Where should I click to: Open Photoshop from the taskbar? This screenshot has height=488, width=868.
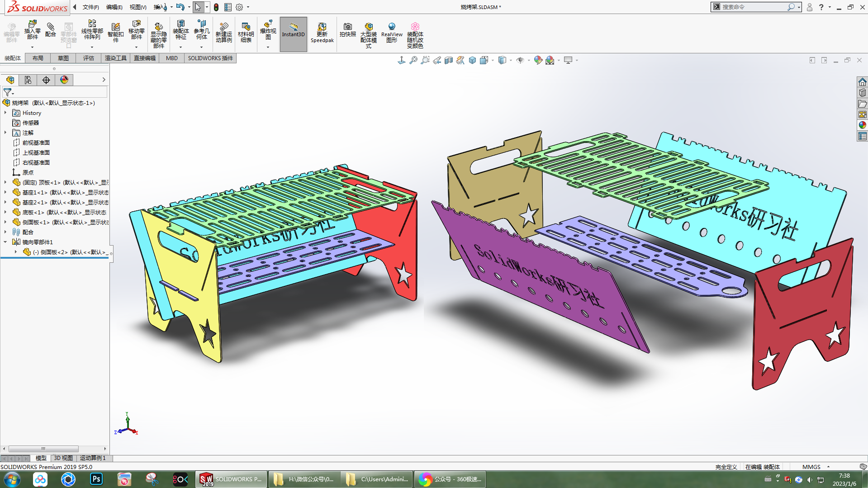tap(96, 479)
